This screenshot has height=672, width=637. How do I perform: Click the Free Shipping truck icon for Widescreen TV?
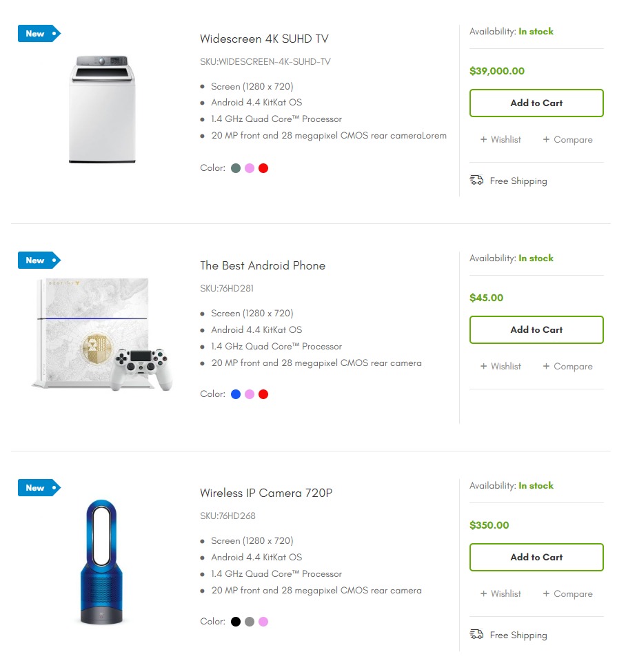[476, 181]
